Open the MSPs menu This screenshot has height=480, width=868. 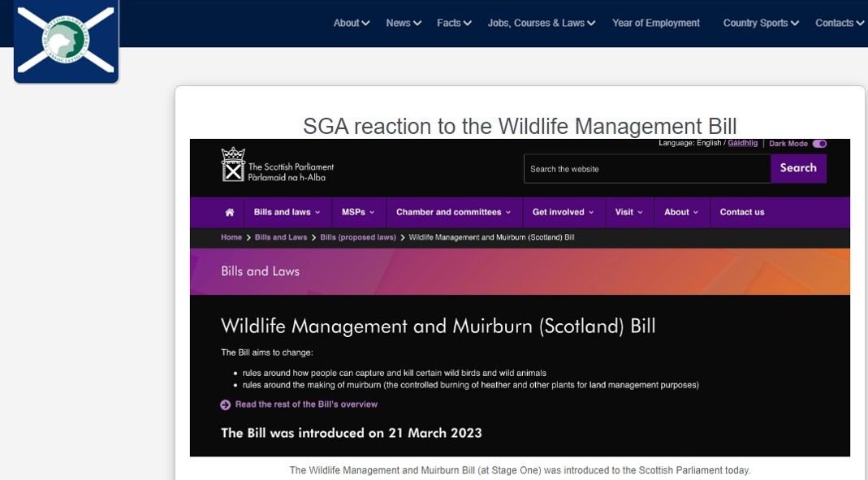tap(357, 212)
